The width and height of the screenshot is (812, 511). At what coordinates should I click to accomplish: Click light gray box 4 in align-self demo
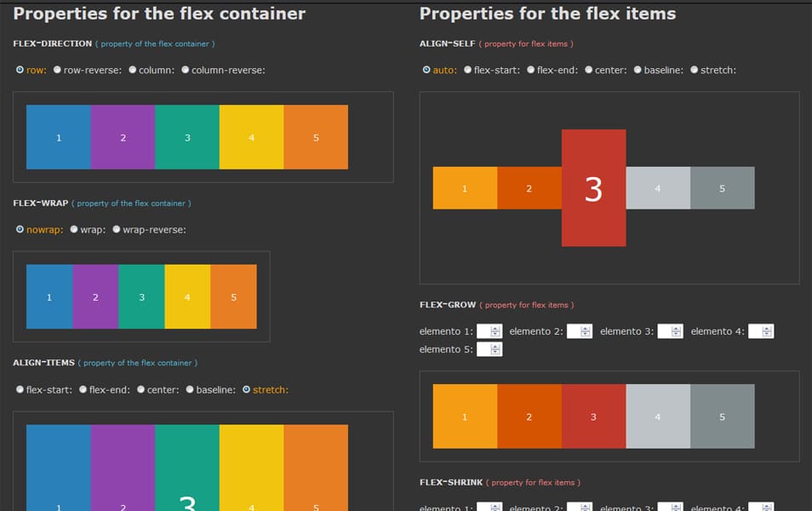coord(658,188)
